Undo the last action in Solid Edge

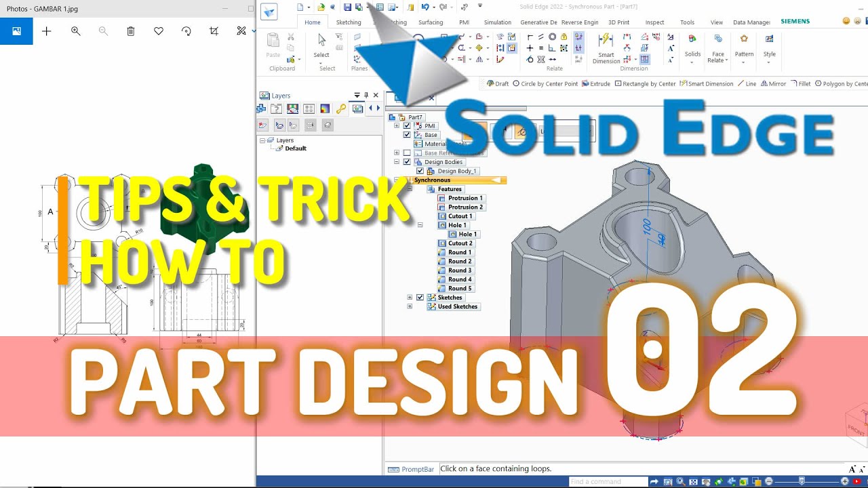tap(425, 7)
